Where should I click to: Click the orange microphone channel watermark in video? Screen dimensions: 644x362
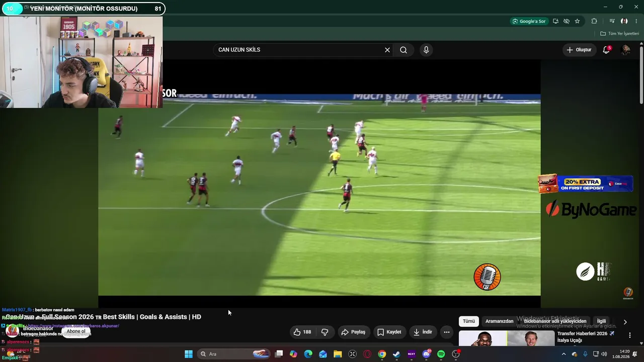click(x=487, y=277)
